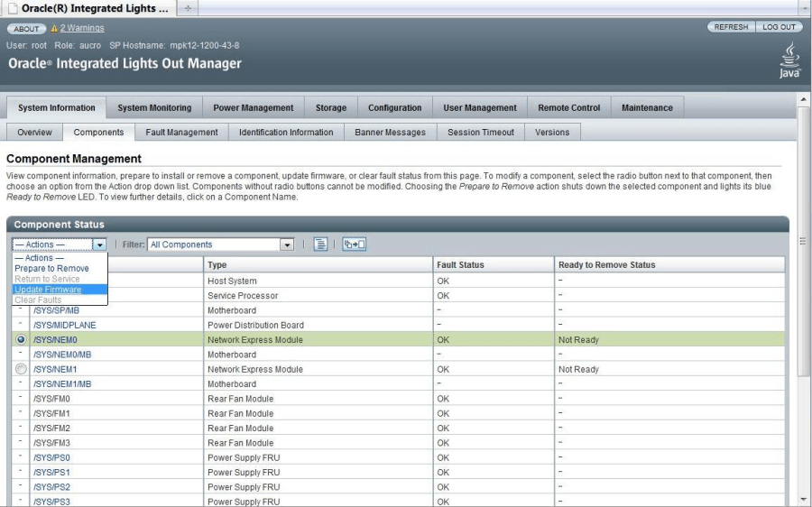This screenshot has height=507, width=812.
Task: Click the LOG OUT button
Action: click(779, 27)
